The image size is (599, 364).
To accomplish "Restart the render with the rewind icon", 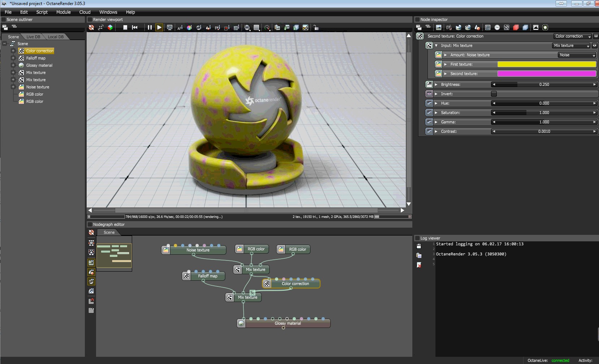I will [135, 27].
